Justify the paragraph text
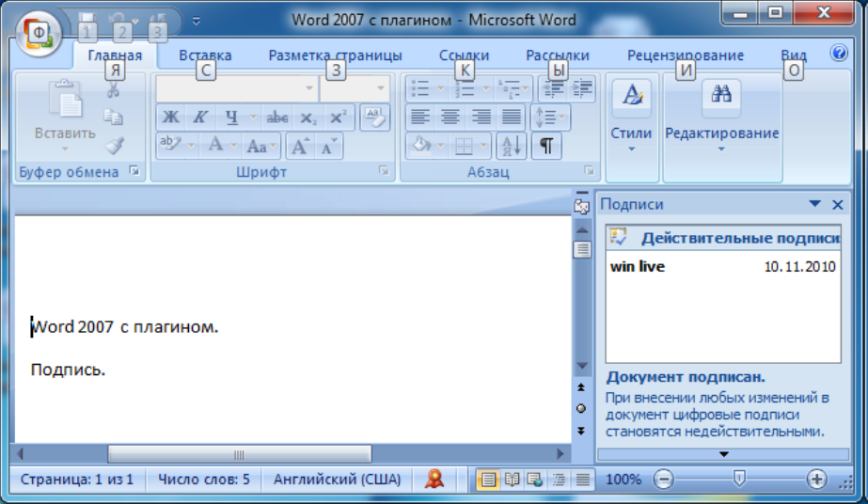Viewport: 868px width, 504px height. [511, 118]
